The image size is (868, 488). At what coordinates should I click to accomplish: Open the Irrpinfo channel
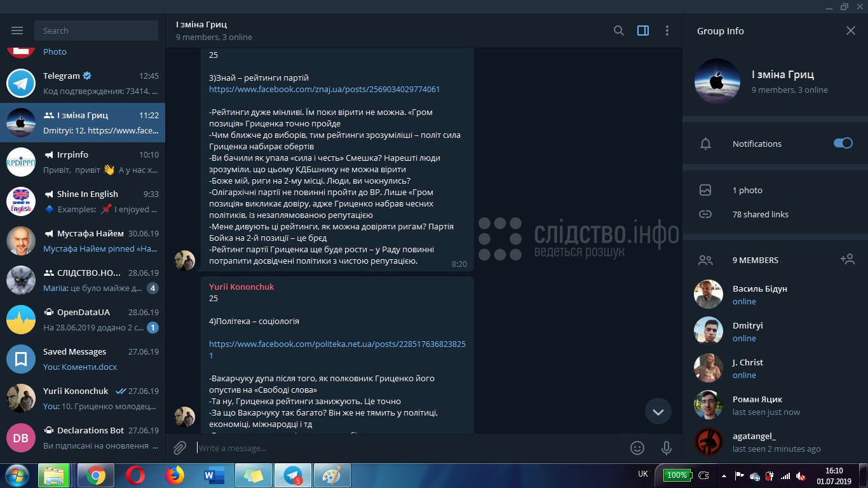coord(83,162)
